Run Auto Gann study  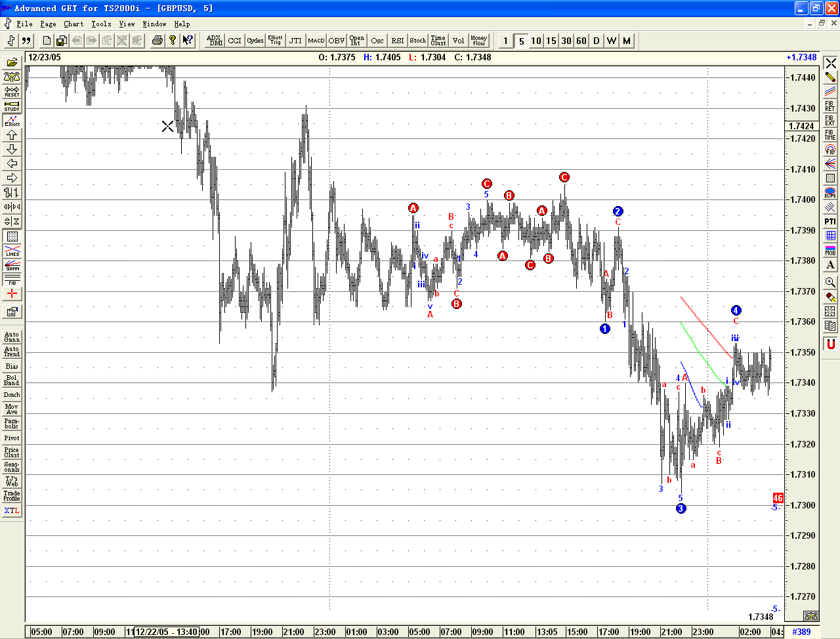12,337
